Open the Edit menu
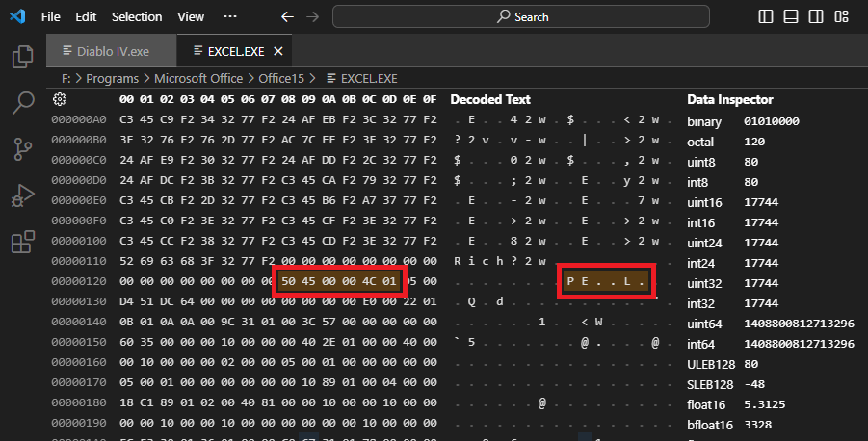Viewport: 868px width, 441px height. pos(86,17)
